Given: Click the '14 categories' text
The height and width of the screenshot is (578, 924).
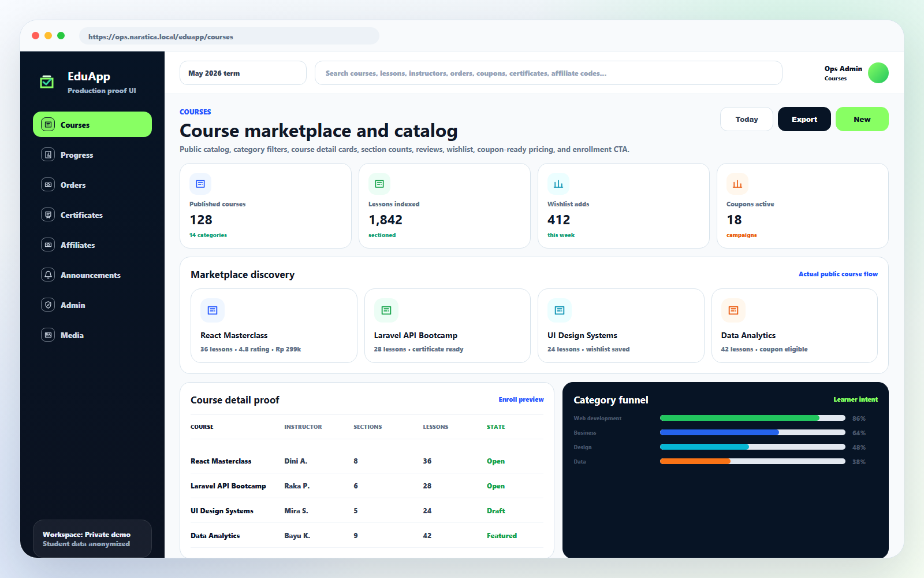Looking at the screenshot, I should coord(208,235).
